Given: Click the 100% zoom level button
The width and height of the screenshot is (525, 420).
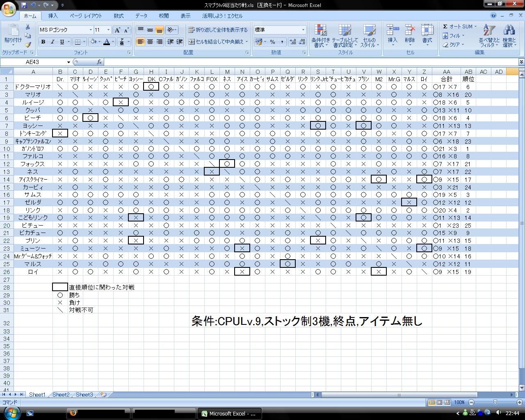Looking at the screenshot, I should point(459,402).
